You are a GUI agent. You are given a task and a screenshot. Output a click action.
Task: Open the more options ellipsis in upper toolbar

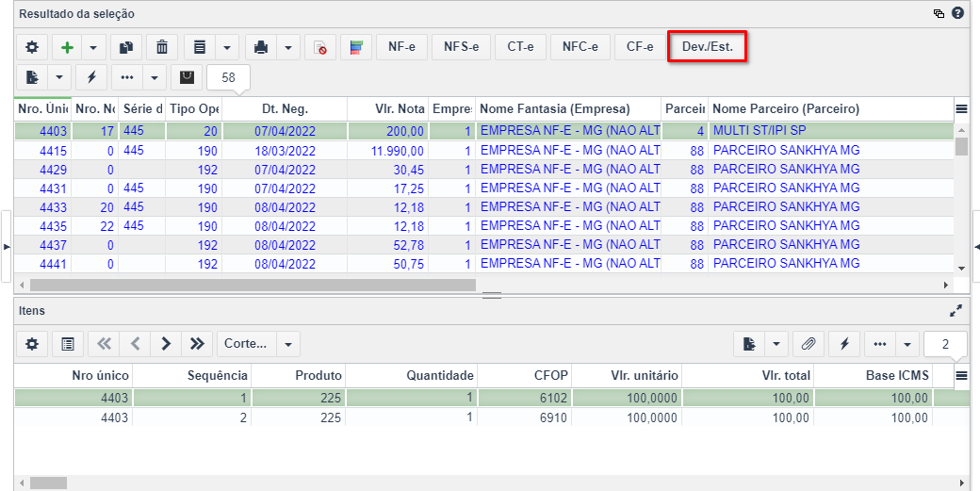pyautogui.click(x=127, y=77)
